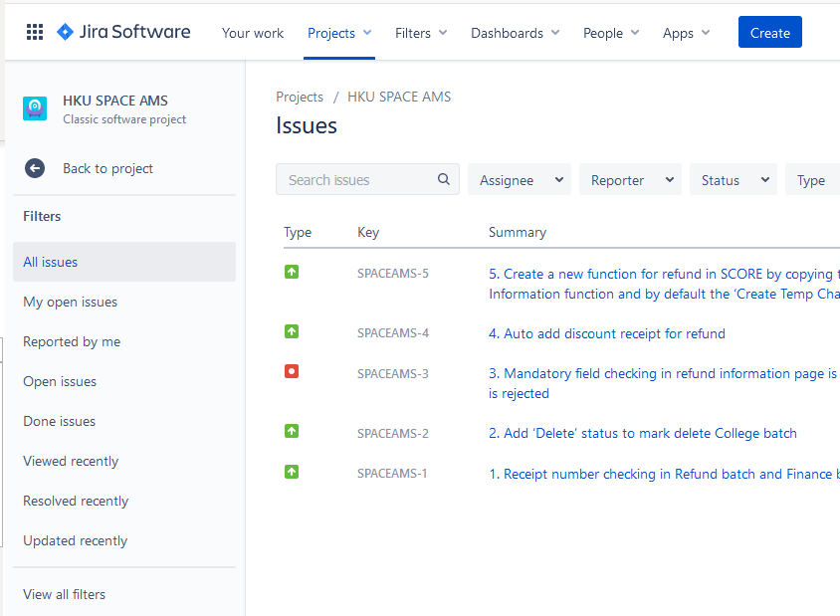Screen dimensions: 840x616
Task: Click the Type column header
Action: (x=298, y=232)
